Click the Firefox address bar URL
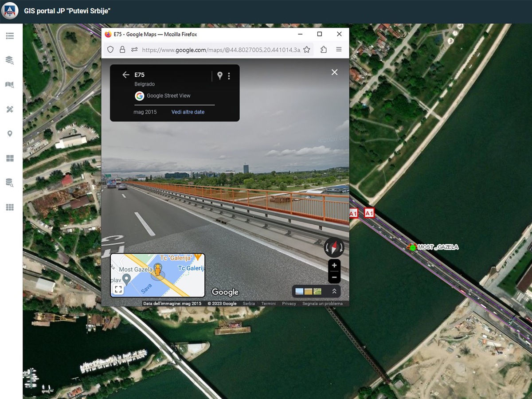Image resolution: width=532 pixels, height=399 pixels. point(221,50)
